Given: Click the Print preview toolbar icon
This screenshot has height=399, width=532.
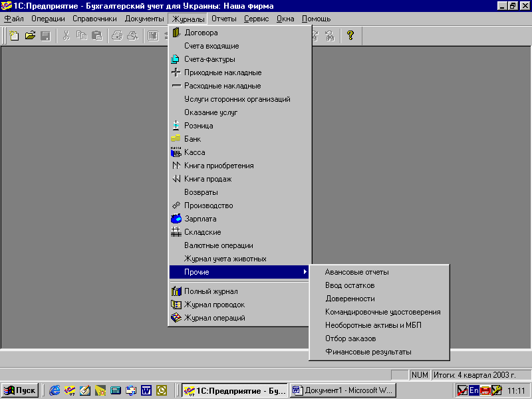Looking at the screenshot, I should [132, 35].
